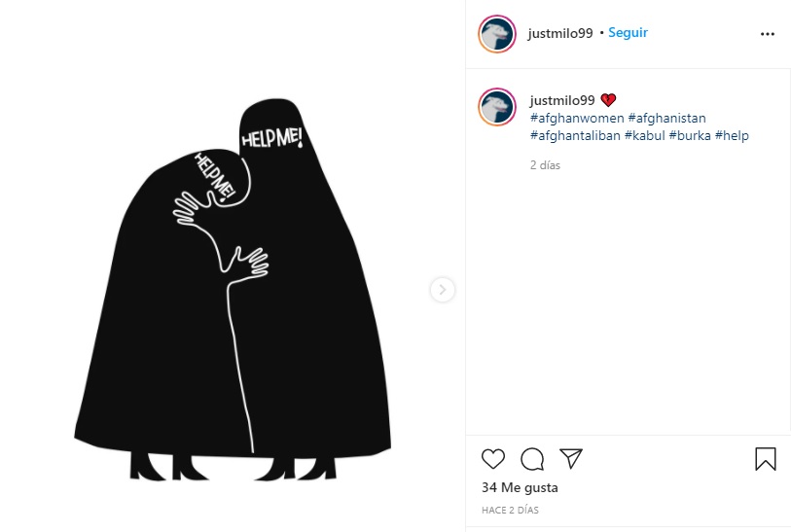791x532 pixels.
Task: Open justmilo99 username in the header
Action: pos(560,33)
